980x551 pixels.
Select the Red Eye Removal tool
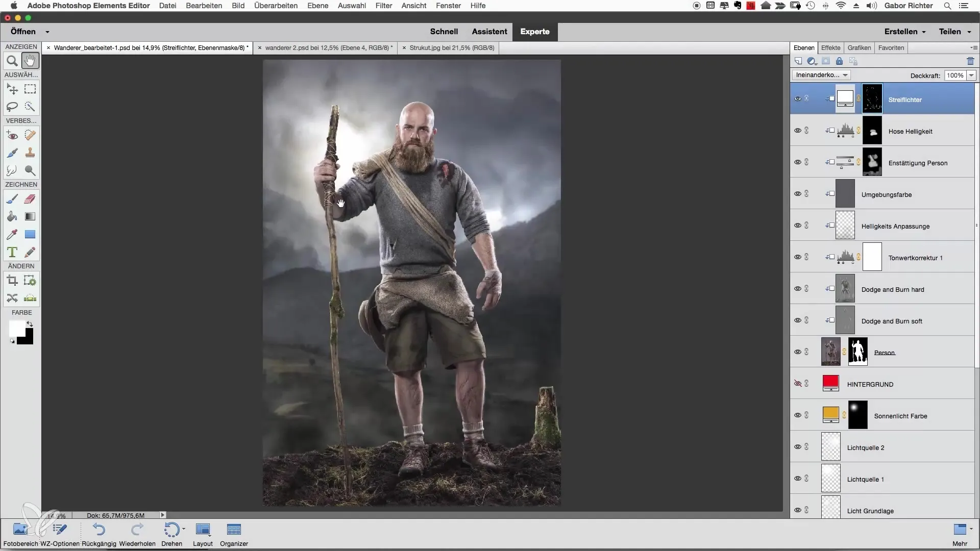12,135
